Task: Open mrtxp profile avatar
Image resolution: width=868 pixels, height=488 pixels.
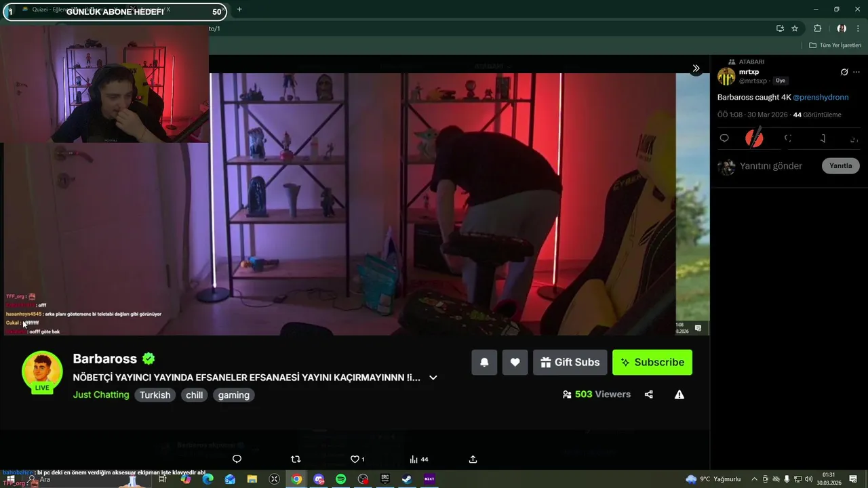Action: 726,76
